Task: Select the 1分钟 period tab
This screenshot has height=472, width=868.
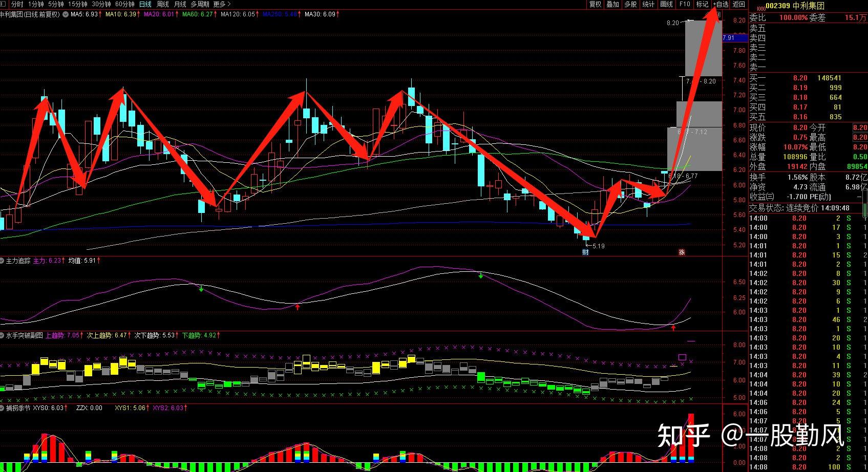Action: pos(35,4)
